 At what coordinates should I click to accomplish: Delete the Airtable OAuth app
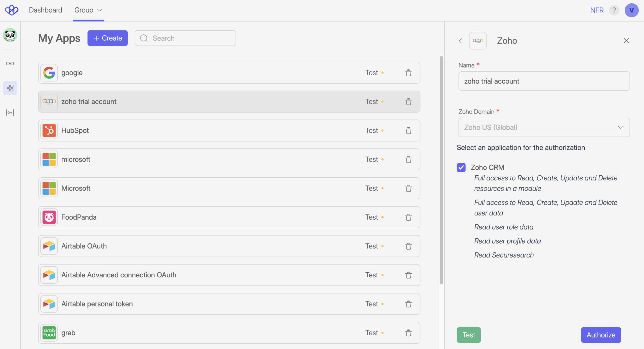coord(409,246)
